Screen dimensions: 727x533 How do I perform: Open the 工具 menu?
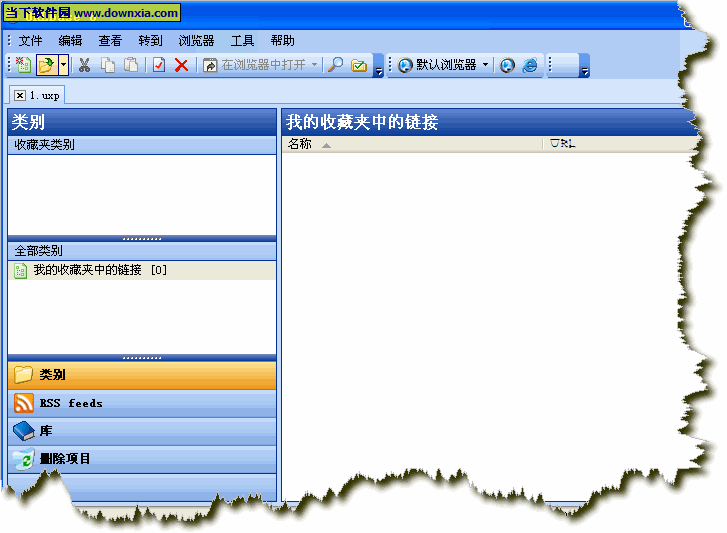[242, 41]
